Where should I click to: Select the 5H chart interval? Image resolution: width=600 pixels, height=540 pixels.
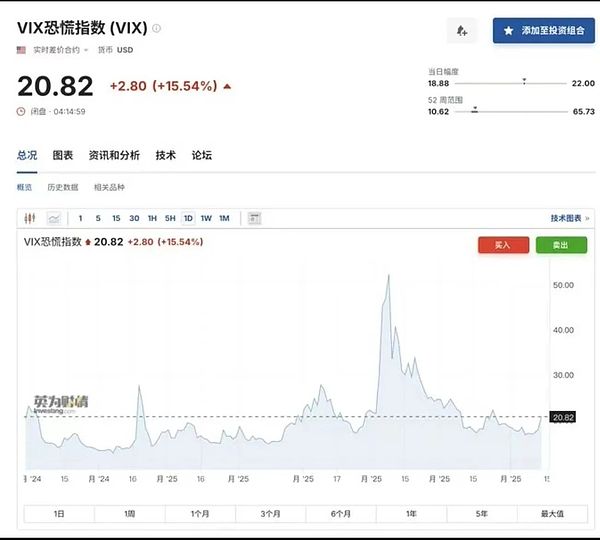point(170,218)
